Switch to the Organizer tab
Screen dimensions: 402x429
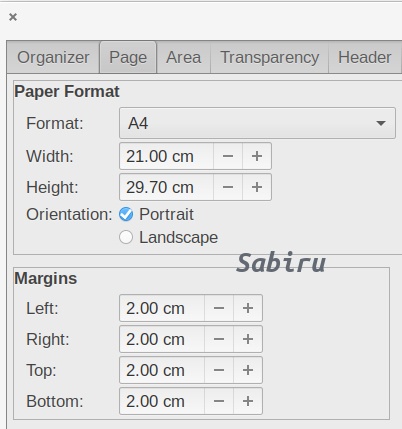53,57
